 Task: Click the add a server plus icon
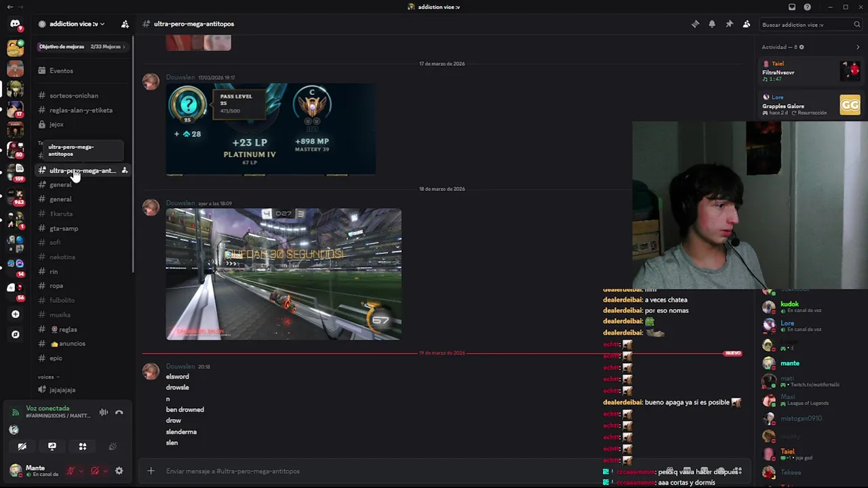click(x=15, y=314)
